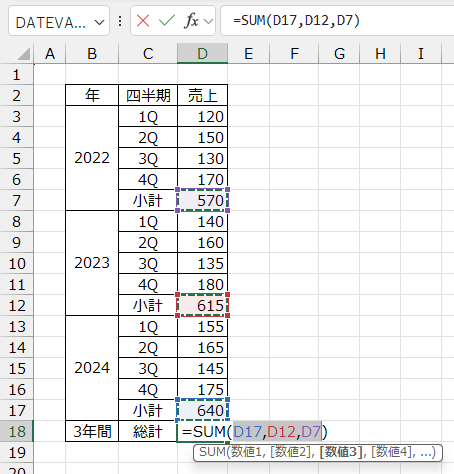Select column G header
454x474 pixels.
click(x=339, y=53)
